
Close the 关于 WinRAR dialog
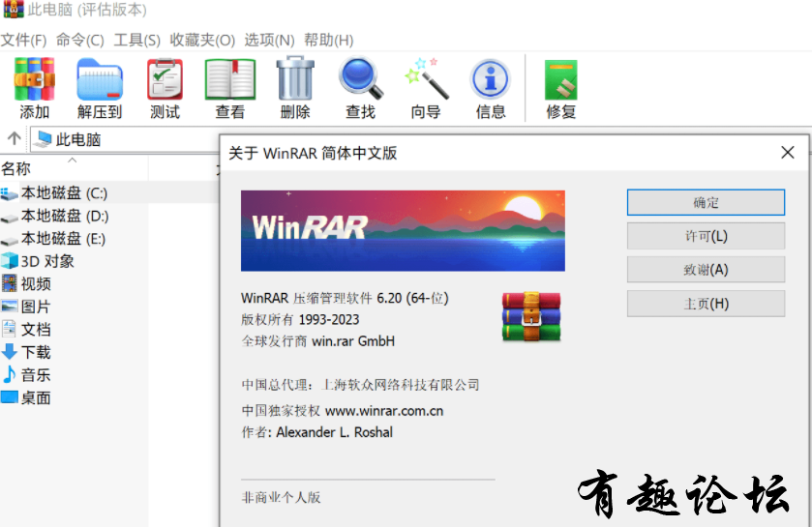click(788, 153)
